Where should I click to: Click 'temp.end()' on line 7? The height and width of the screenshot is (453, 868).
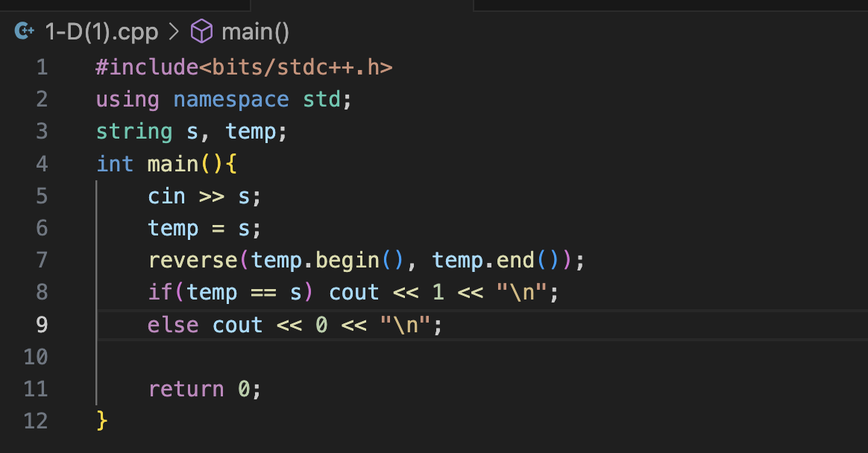[495, 261]
